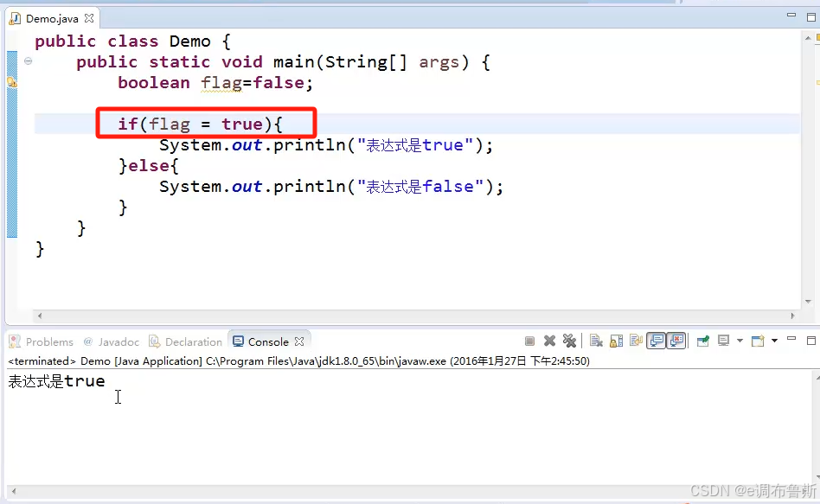The height and width of the screenshot is (504, 820).
Task: Click 'String[]' type in main signature
Action: pyautogui.click(x=366, y=62)
